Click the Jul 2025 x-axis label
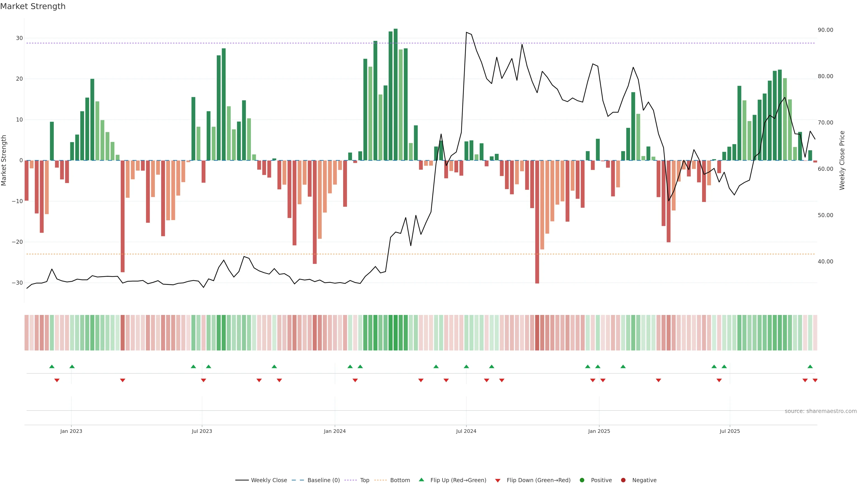 (729, 431)
